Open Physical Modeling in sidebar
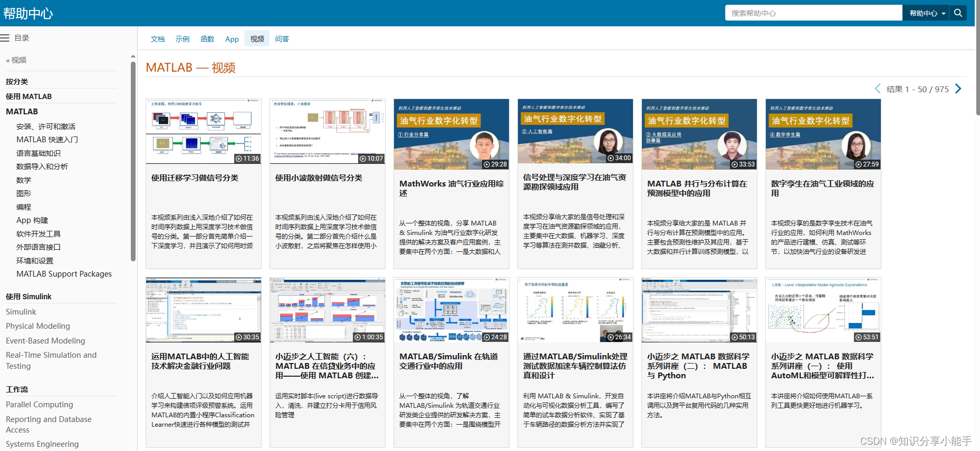 coord(38,326)
